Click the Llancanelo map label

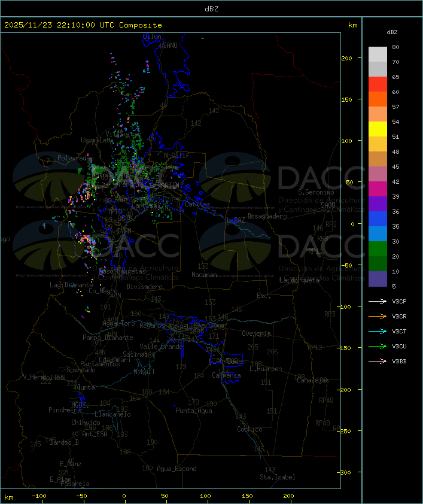click(x=112, y=414)
